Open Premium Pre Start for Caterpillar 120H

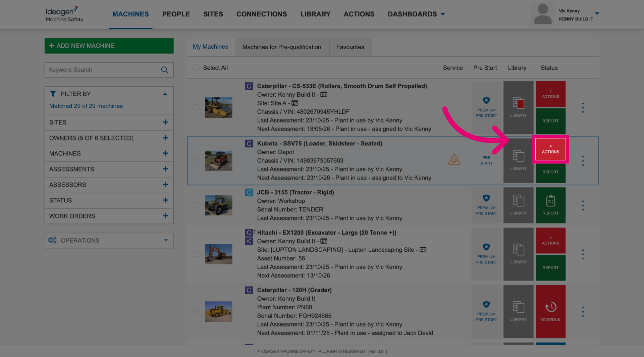[x=486, y=311]
